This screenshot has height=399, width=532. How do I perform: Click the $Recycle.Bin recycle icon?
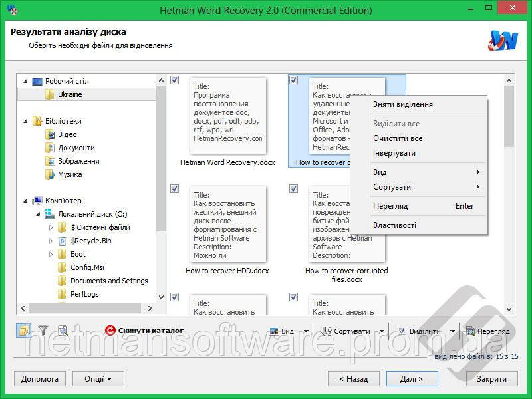click(x=63, y=241)
